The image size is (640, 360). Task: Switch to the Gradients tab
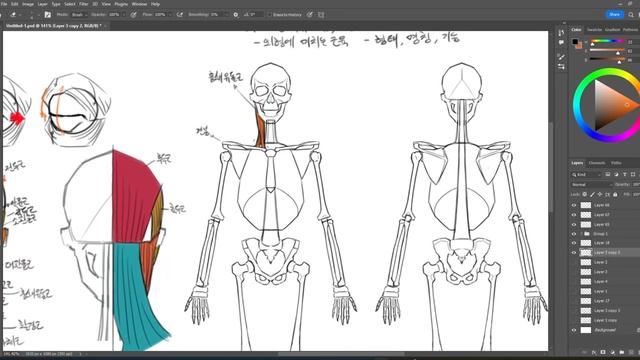pyautogui.click(x=613, y=29)
